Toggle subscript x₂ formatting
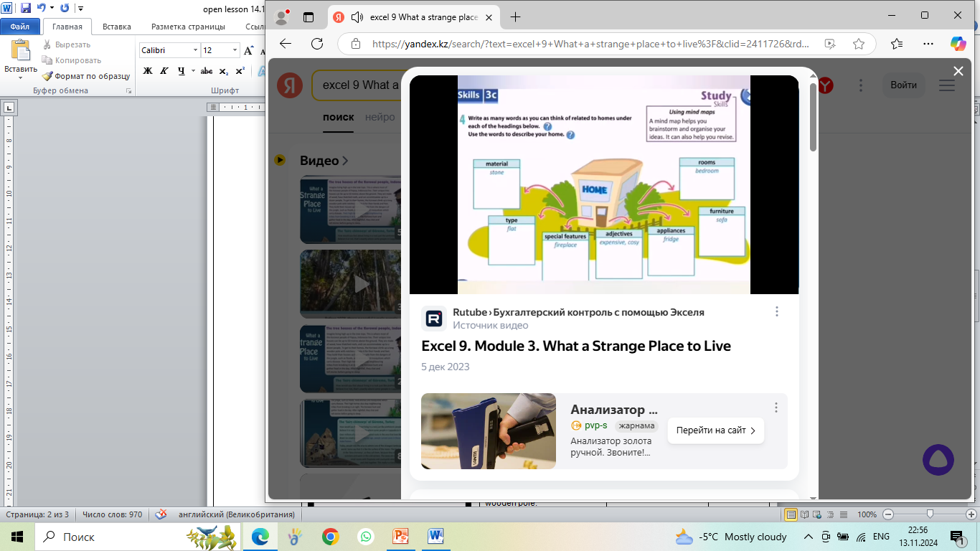The width and height of the screenshot is (980, 551). point(223,71)
